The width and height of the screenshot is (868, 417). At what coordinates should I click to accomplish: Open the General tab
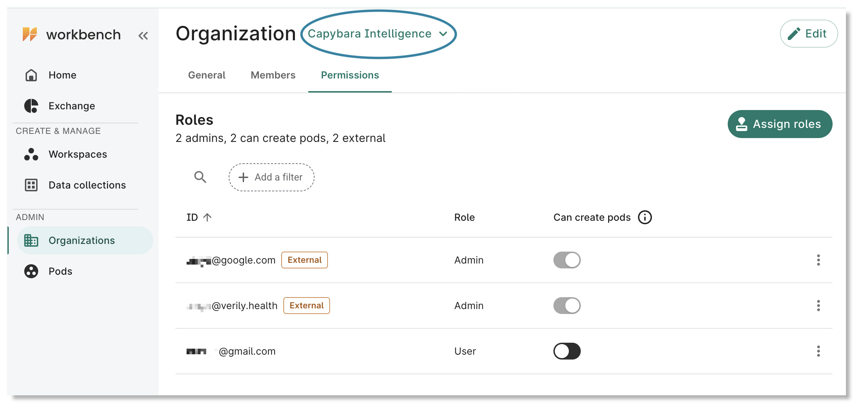point(207,75)
